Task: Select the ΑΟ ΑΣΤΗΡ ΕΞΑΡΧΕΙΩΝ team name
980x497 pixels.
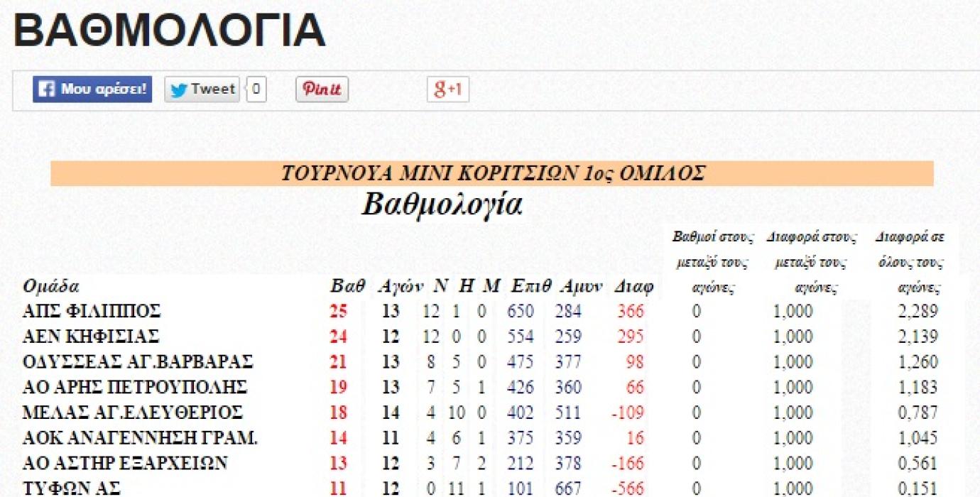Action: click(125, 463)
